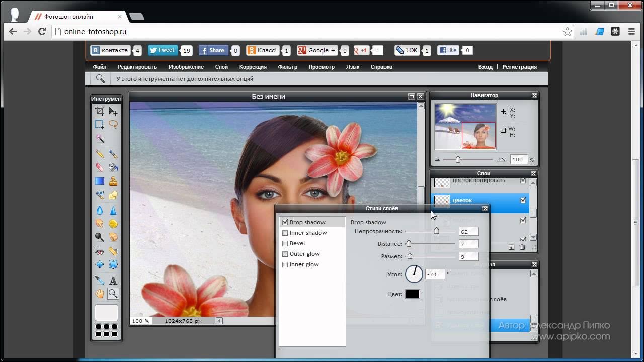644x362 pixels.
Task: Enable the Outer glow checkbox
Action: click(x=285, y=254)
